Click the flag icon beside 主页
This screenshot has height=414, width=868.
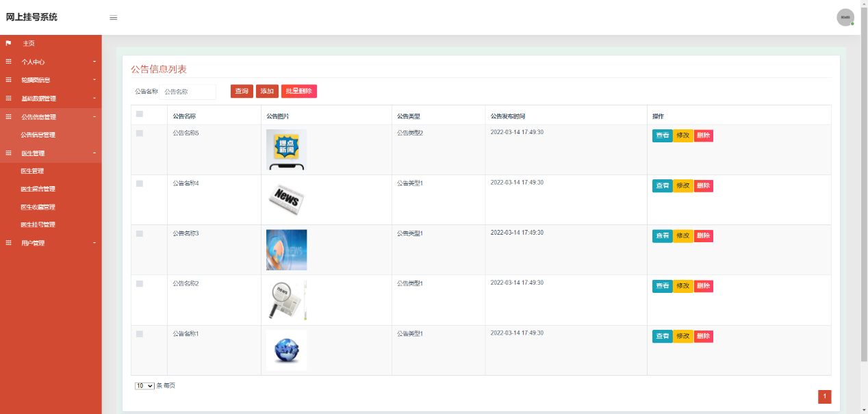[x=8, y=43]
